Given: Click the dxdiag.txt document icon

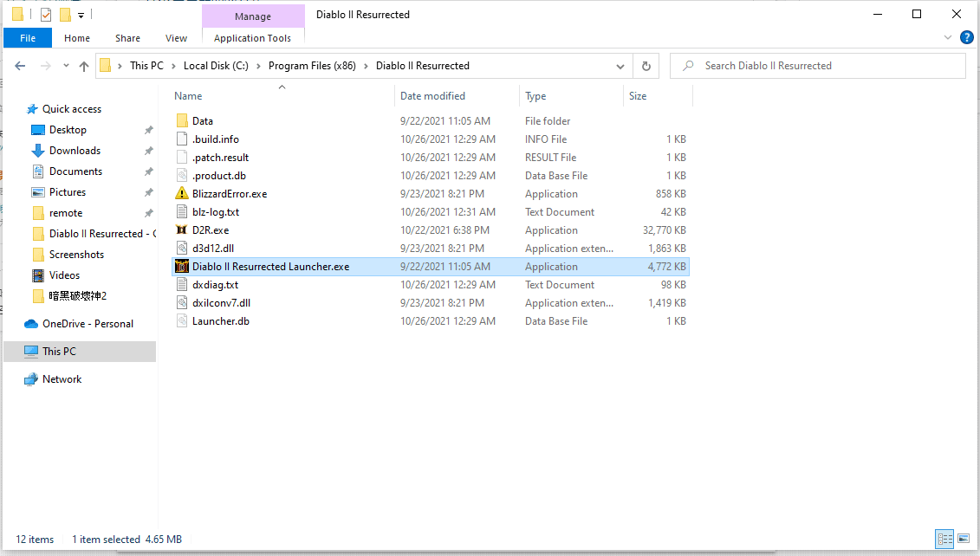Looking at the screenshot, I should (x=182, y=284).
